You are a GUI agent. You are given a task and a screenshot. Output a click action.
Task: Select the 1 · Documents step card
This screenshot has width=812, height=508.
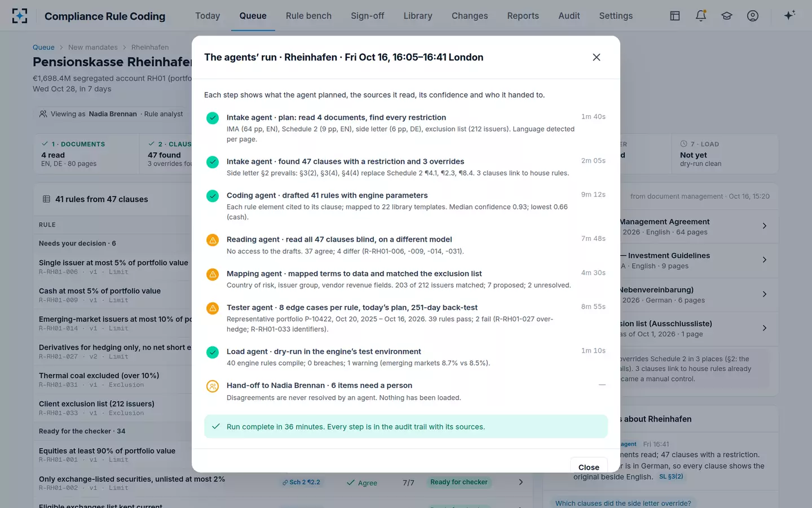86,154
